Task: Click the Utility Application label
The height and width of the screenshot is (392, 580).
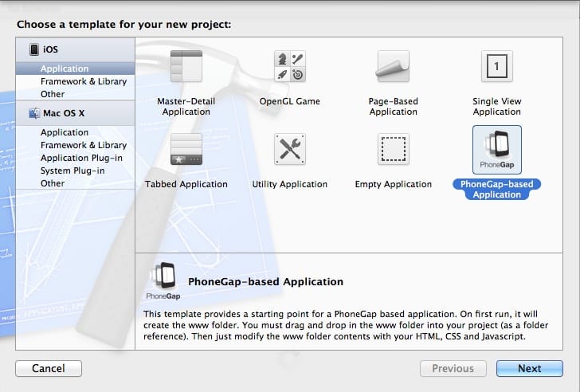Action: click(x=290, y=184)
